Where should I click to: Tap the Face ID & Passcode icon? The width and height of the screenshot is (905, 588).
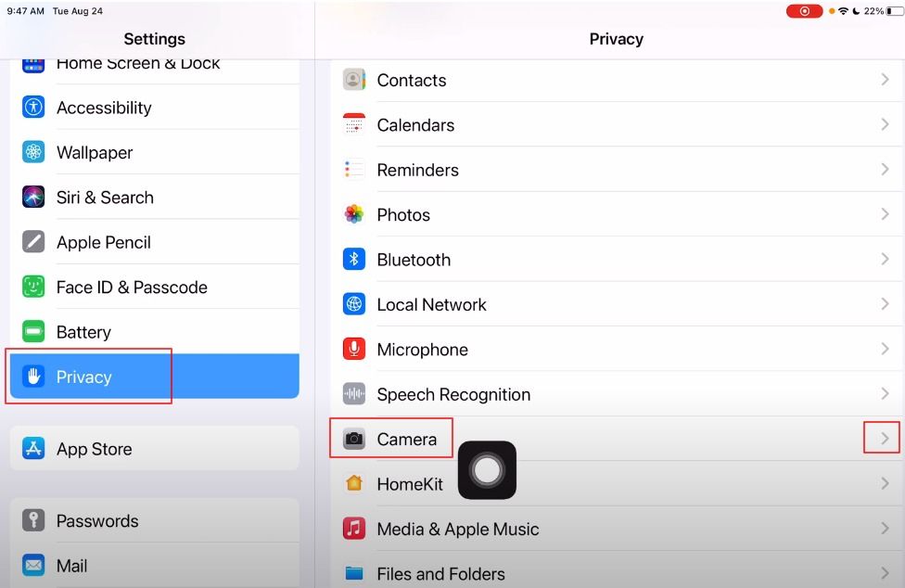[x=33, y=287]
